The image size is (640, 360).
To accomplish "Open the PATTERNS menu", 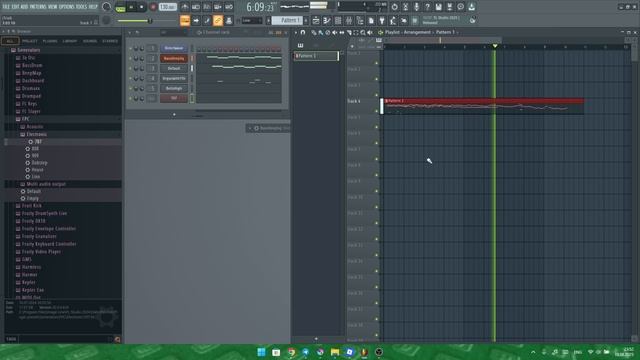I will coord(38,7).
